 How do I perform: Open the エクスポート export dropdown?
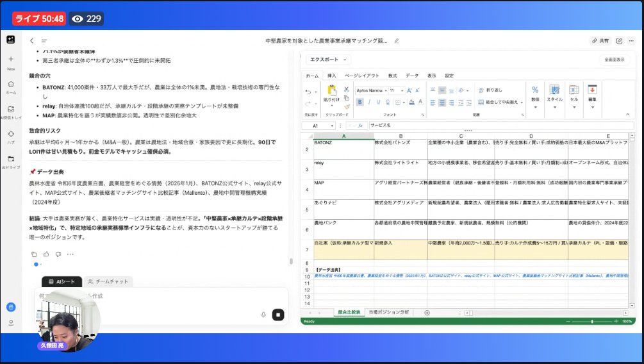click(328, 60)
